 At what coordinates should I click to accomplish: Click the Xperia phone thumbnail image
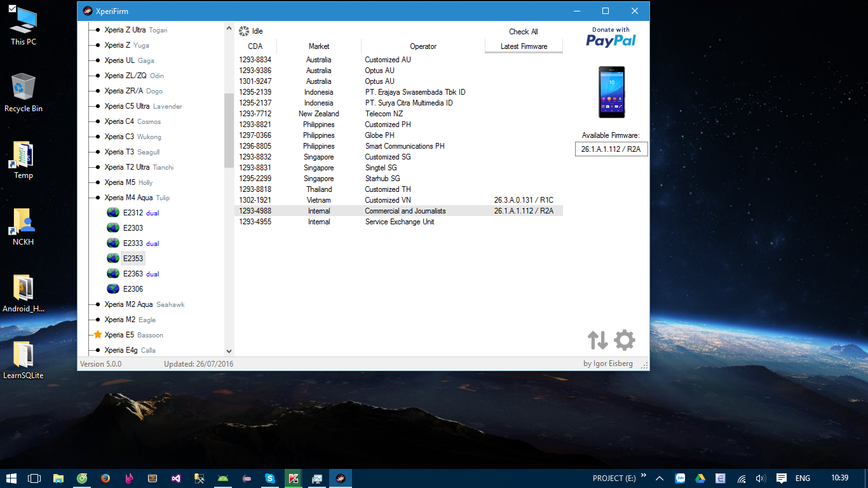[611, 91]
